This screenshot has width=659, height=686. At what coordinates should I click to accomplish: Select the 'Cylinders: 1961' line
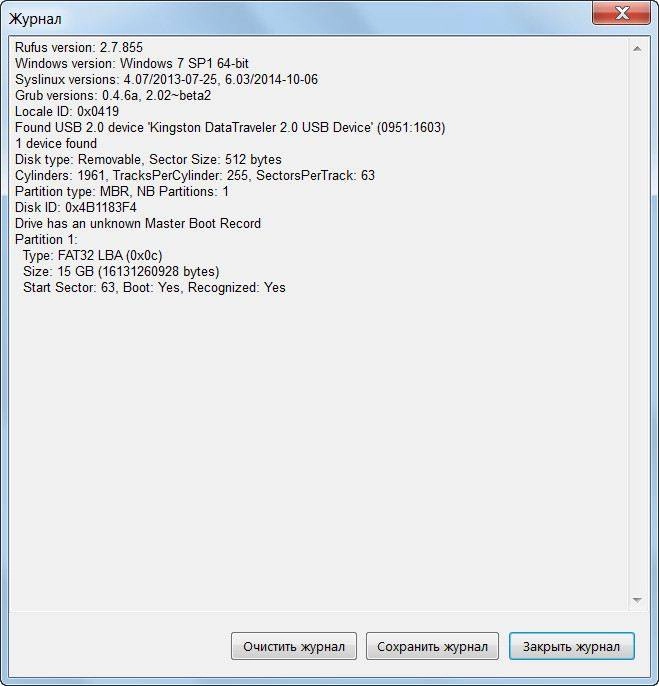(195, 175)
